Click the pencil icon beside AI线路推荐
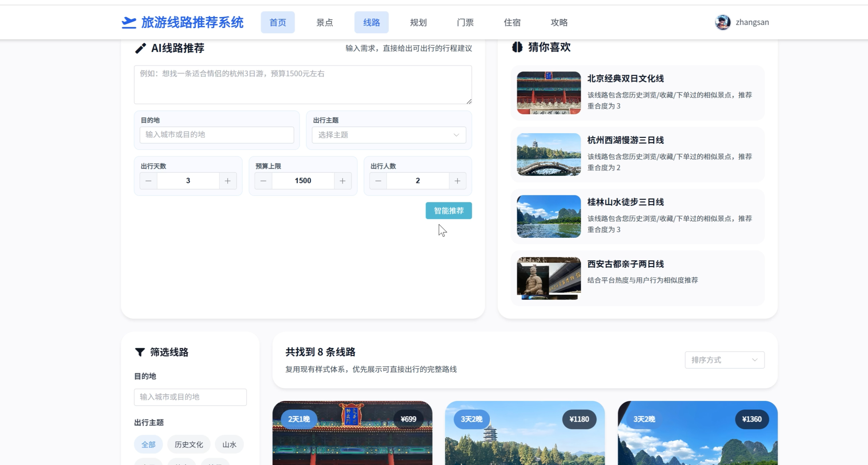Image resolution: width=868 pixels, height=465 pixels. [x=140, y=48]
